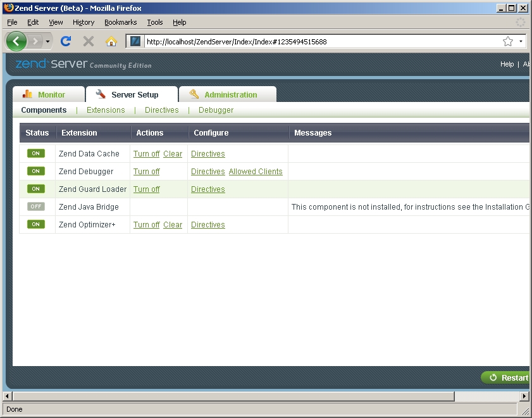Click the back navigation arrow
The image size is (532, 418).
[x=16, y=41]
